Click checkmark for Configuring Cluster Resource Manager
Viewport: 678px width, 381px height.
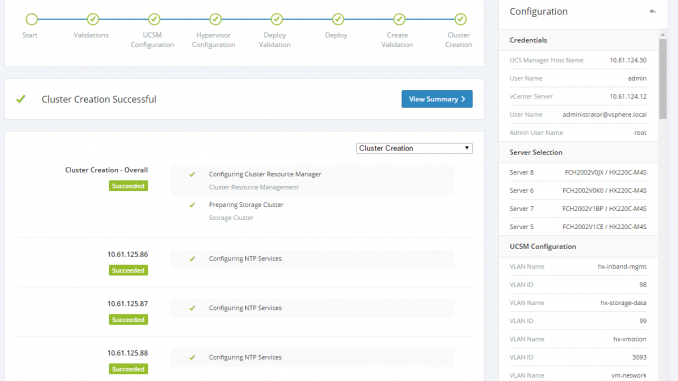pyautogui.click(x=192, y=174)
